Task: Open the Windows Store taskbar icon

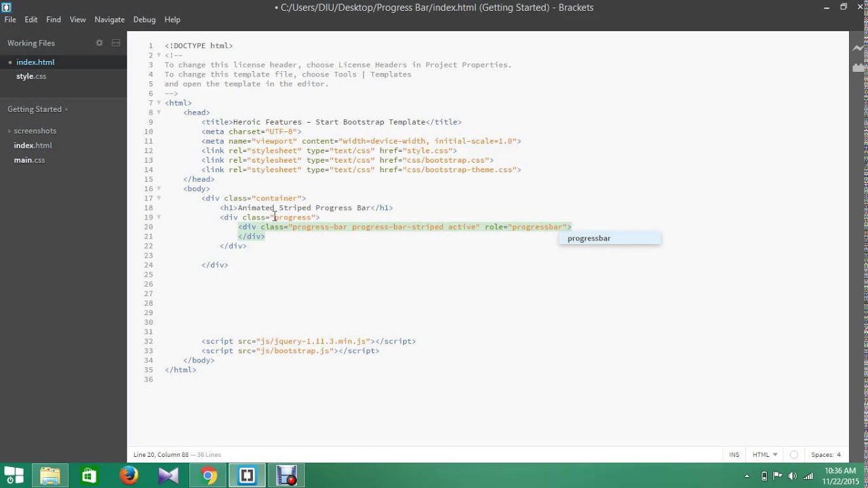Action: 89,476
